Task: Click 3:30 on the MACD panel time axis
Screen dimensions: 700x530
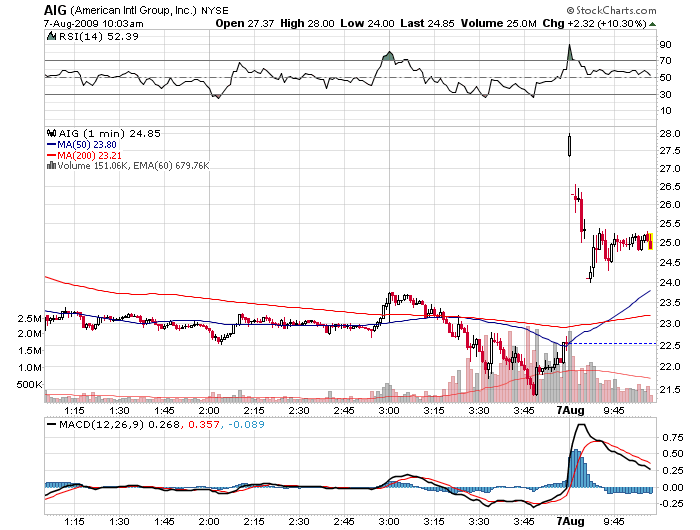Action: (x=479, y=521)
